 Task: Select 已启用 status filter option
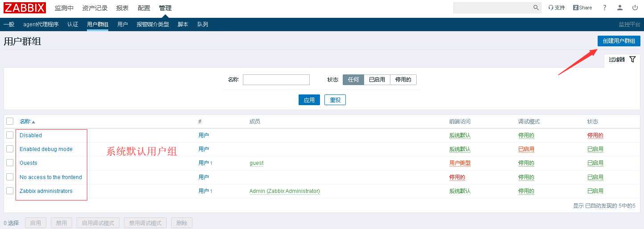377,80
